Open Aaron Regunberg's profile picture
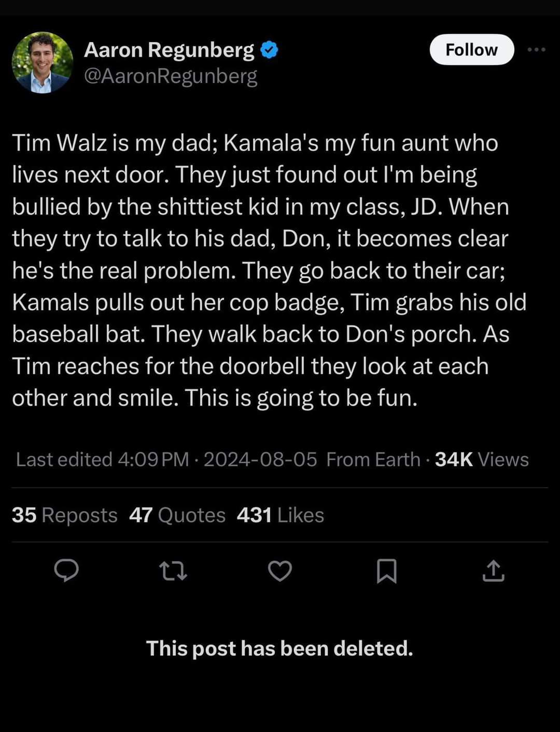The width and height of the screenshot is (560, 732). [x=42, y=63]
